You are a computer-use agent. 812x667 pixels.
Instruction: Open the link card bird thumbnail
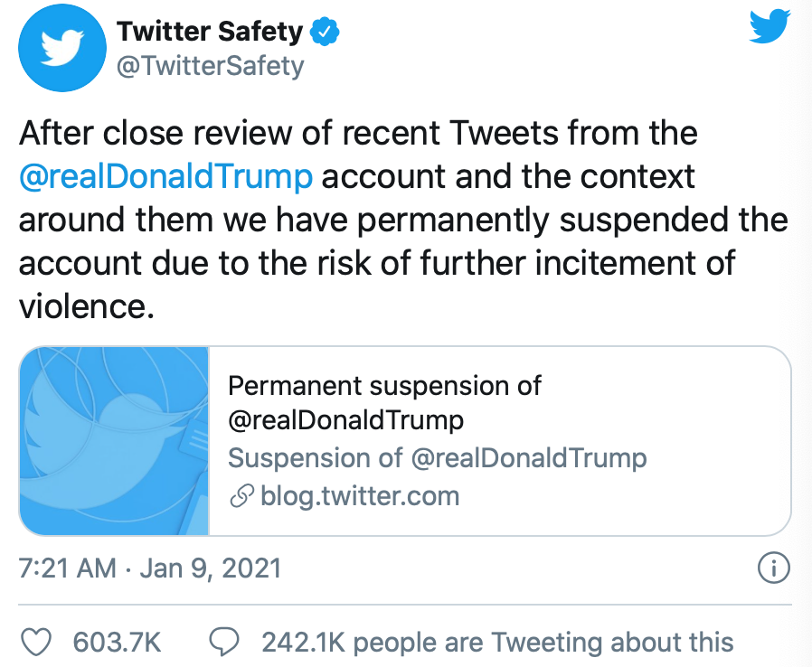115,441
